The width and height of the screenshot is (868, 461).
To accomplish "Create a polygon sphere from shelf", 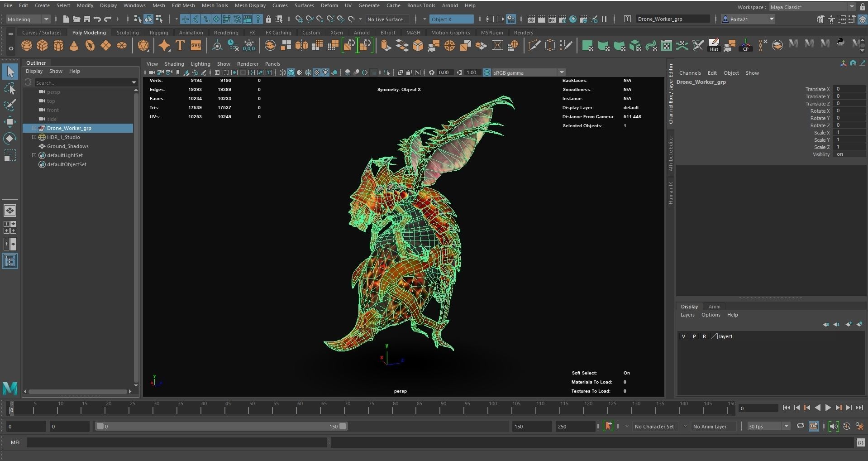I will 27,46.
